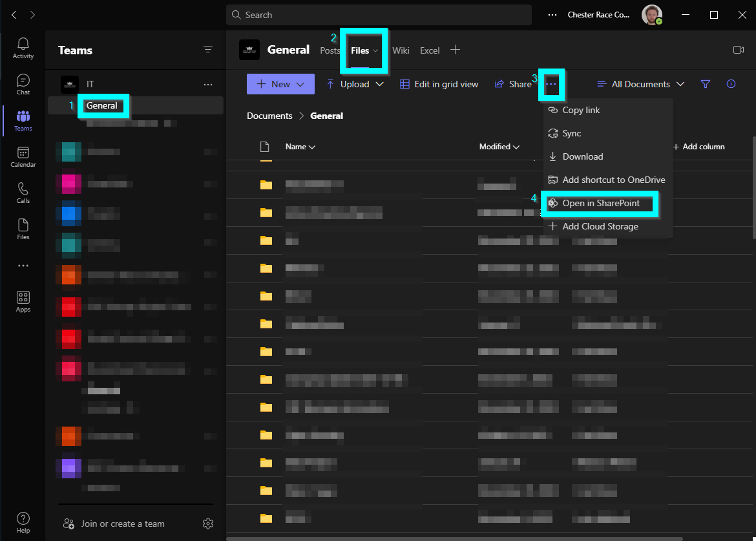Select the Teams icon in the left rail

tap(23, 120)
